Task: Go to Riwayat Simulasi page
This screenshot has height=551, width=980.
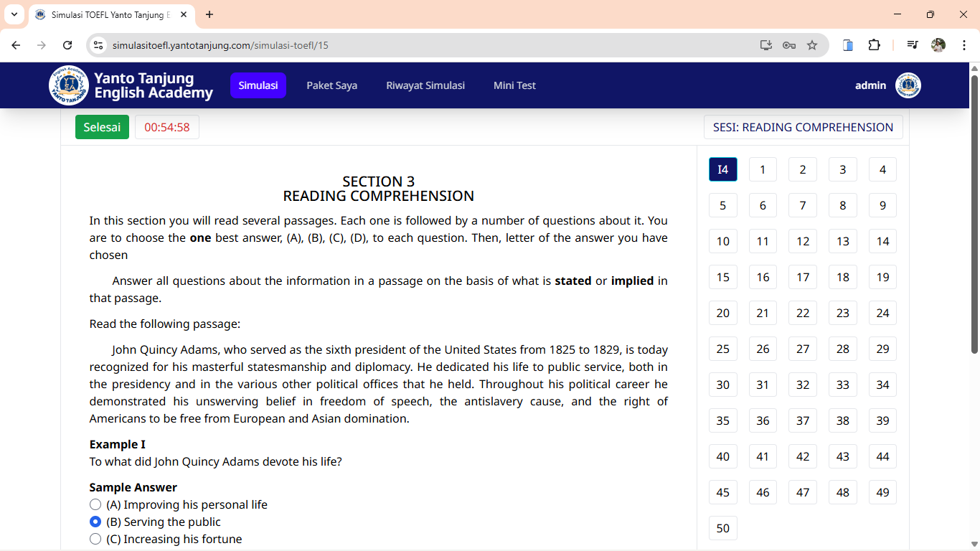Action: tap(425, 85)
